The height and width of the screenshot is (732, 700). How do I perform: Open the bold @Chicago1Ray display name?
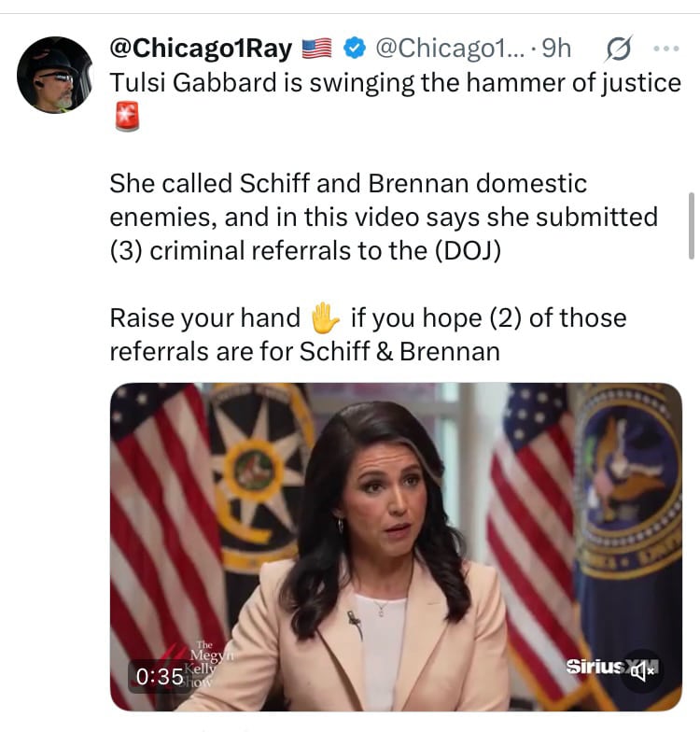[201, 47]
